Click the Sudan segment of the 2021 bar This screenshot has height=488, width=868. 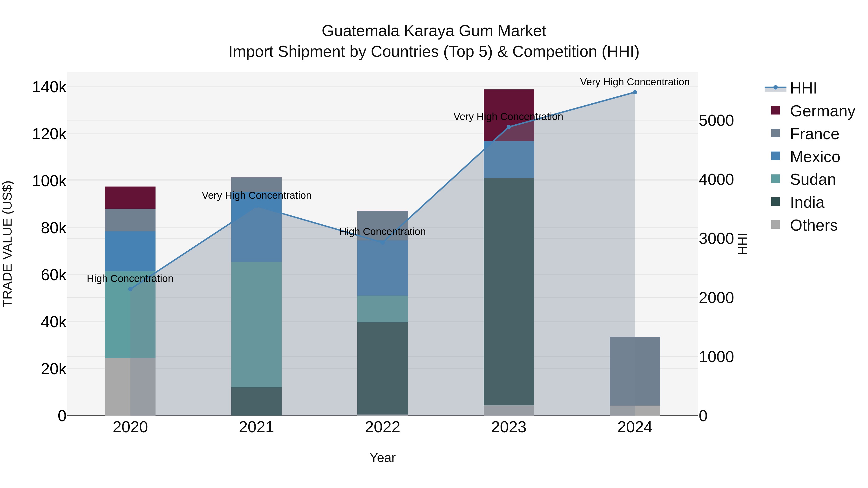pos(257,325)
